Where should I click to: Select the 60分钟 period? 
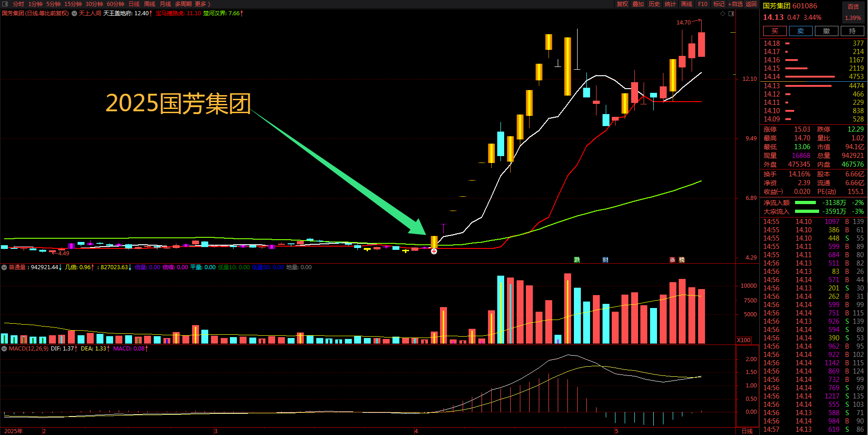point(115,4)
